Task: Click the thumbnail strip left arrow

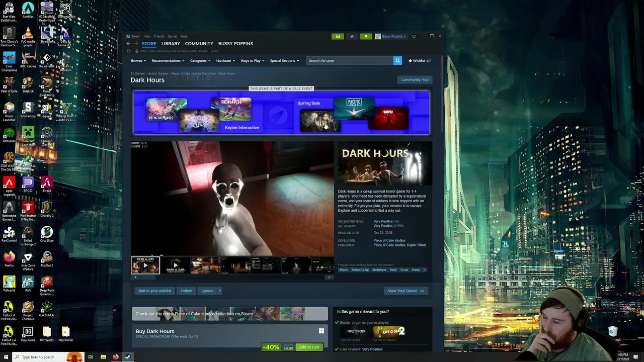Action: tap(135, 277)
